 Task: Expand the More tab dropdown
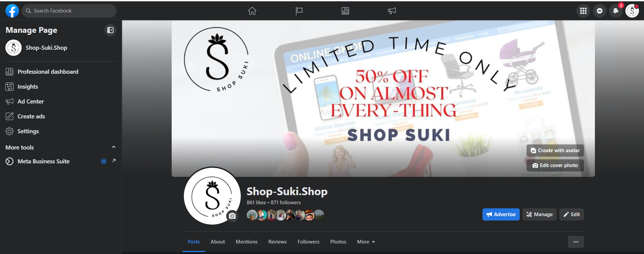pyautogui.click(x=366, y=242)
